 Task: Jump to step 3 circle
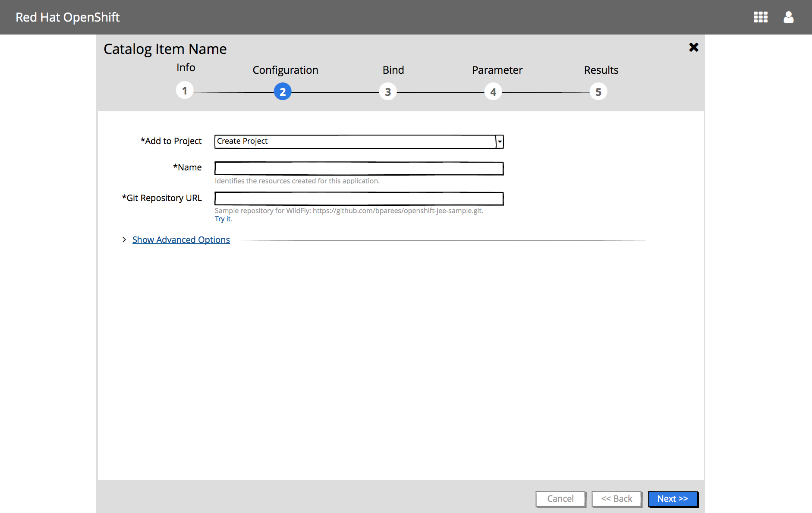coord(388,91)
